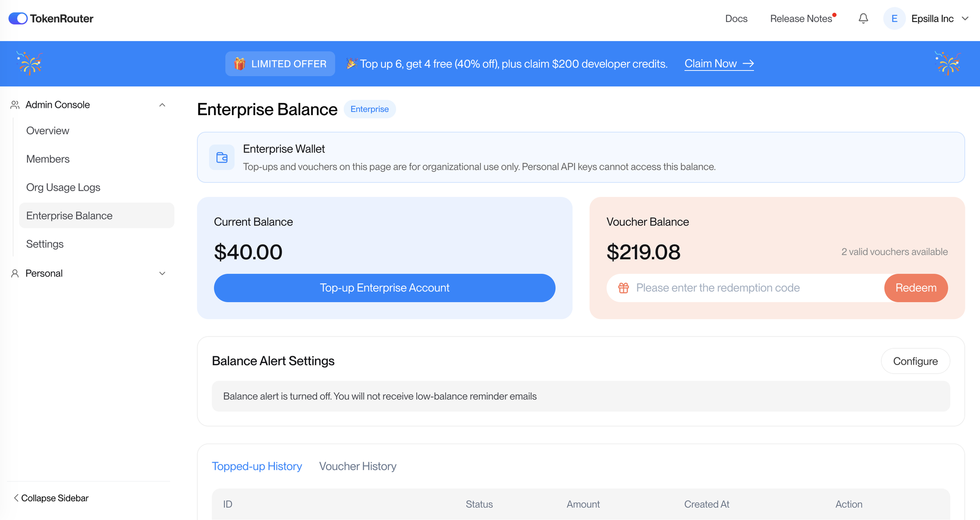This screenshot has height=520, width=980.
Task: Click the LIMITED OFFER badge
Action: point(280,64)
